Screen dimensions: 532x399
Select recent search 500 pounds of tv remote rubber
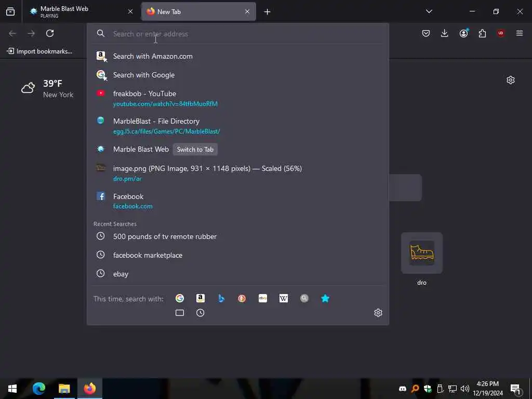coord(237,236)
